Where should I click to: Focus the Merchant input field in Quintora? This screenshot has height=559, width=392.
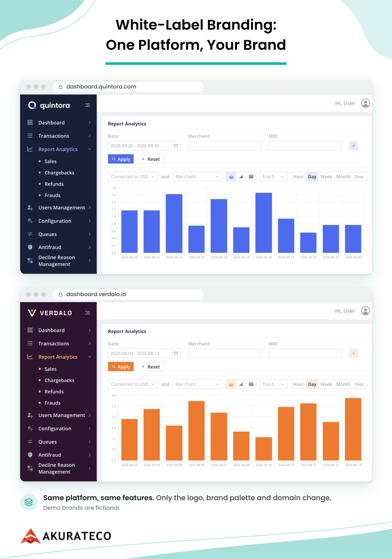[225, 146]
